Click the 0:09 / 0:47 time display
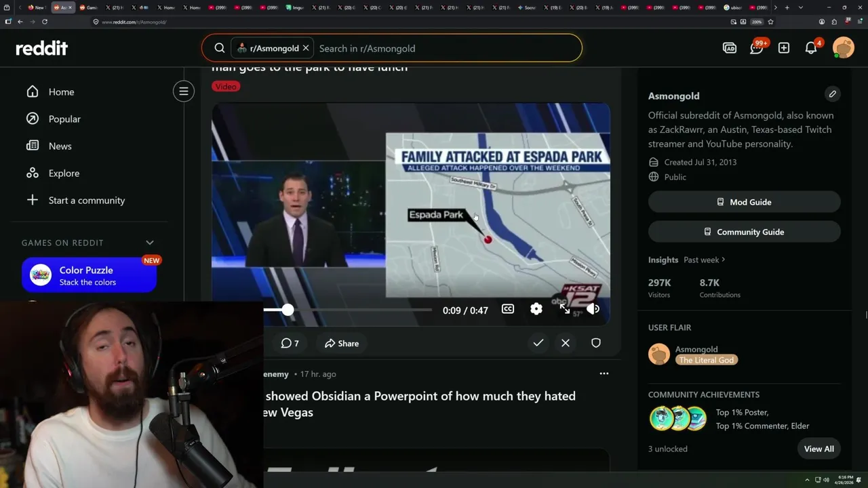 465,310
